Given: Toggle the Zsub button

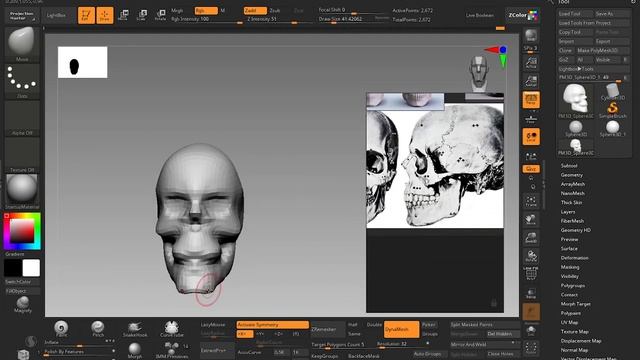Looking at the screenshot, I should (x=275, y=11).
